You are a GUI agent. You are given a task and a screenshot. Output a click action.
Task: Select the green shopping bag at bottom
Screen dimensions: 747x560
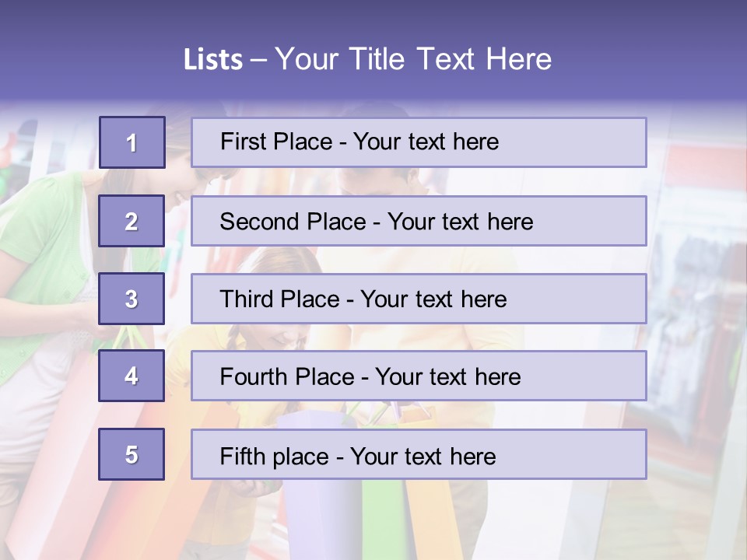[x=384, y=519]
